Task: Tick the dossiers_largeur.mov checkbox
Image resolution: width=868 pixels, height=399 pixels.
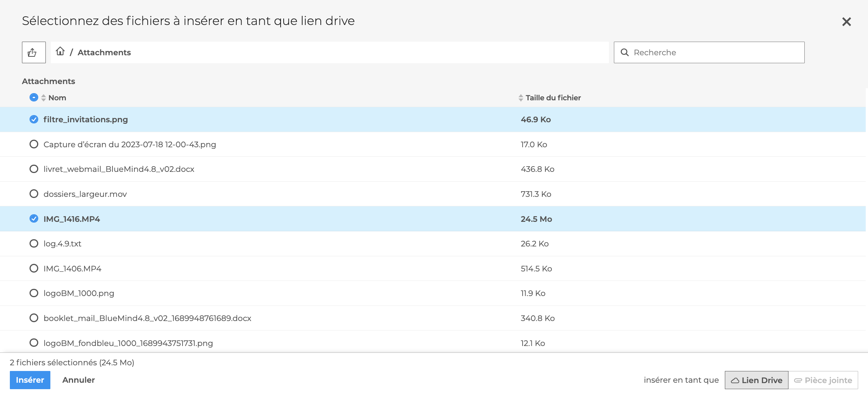Action: (x=34, y=194)
